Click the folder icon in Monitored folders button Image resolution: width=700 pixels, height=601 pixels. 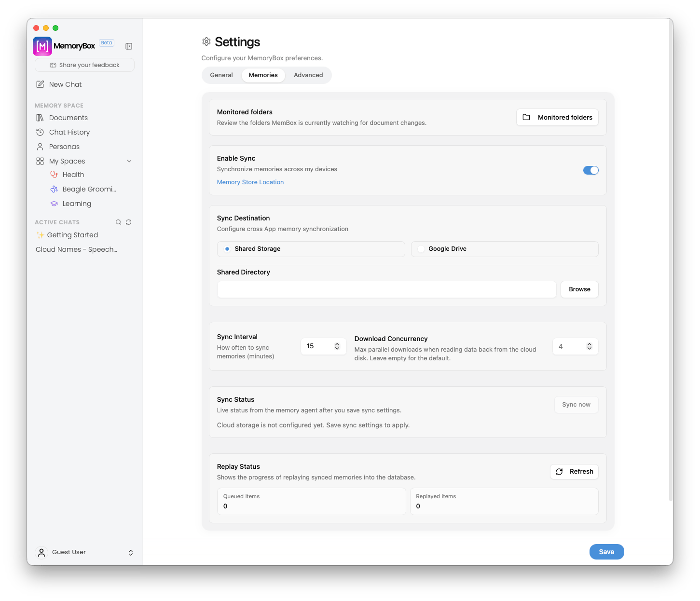coord(526,117)
